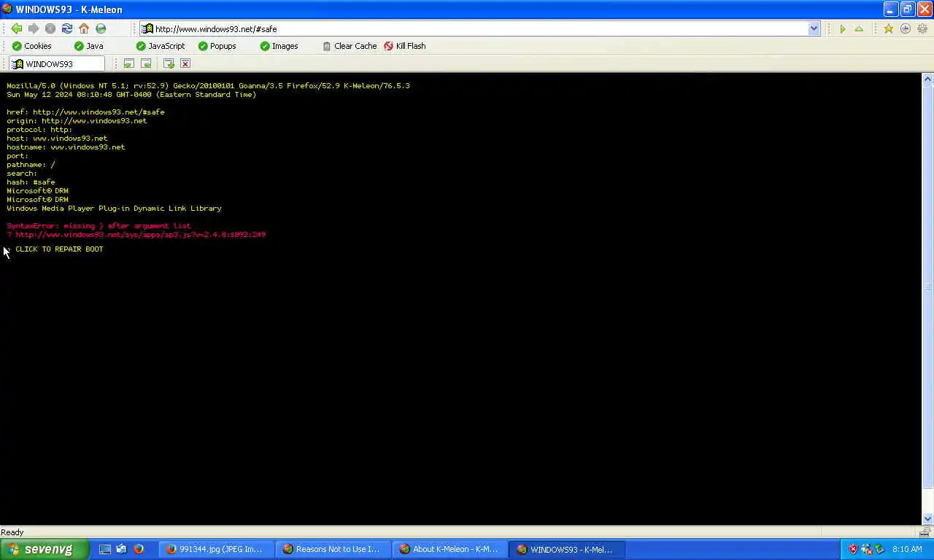The width and height of the screenshot is (934, 560).
Task: Click the Mozilla user agent string line
Action: 208,86
